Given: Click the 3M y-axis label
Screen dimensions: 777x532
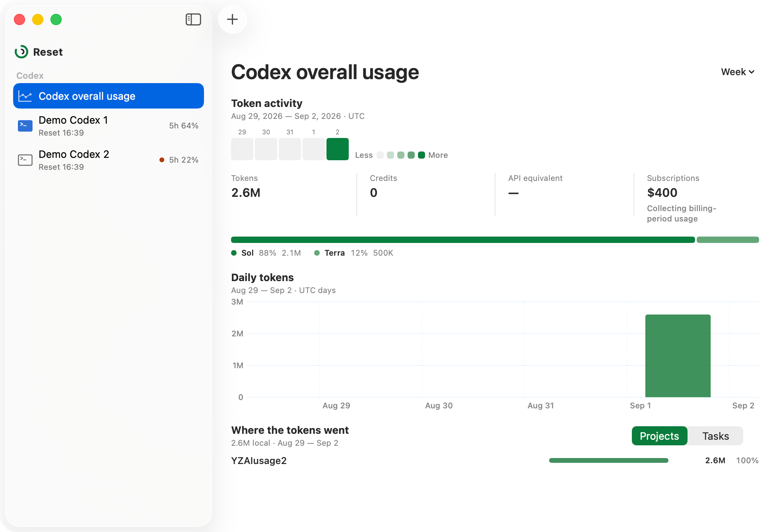Looking at the screenshot, I should 237,302.
